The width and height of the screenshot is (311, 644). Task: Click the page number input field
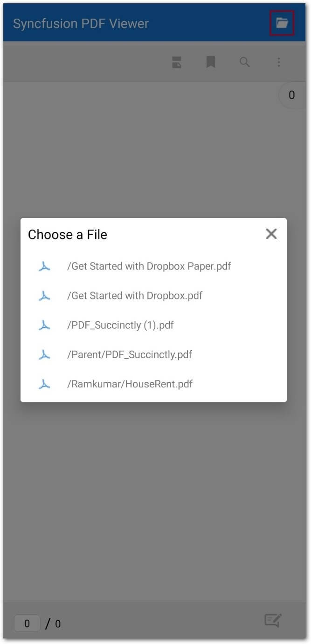27,624
